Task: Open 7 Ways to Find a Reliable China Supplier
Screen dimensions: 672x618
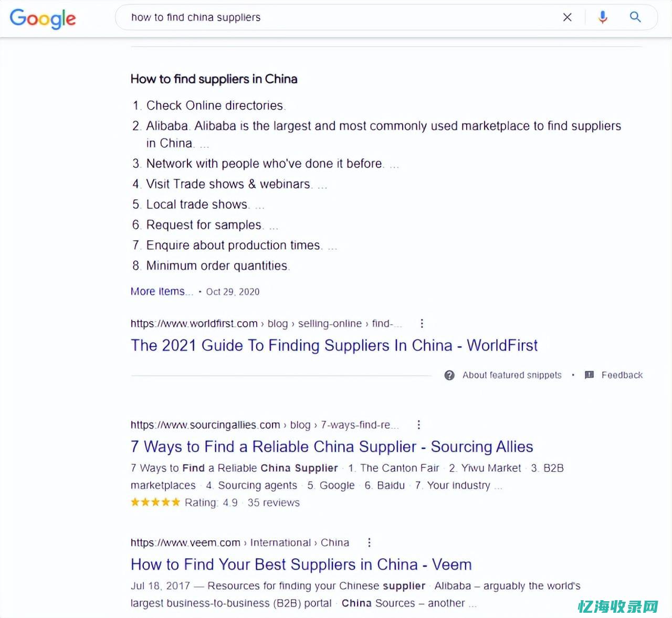Action: point(332,447)
